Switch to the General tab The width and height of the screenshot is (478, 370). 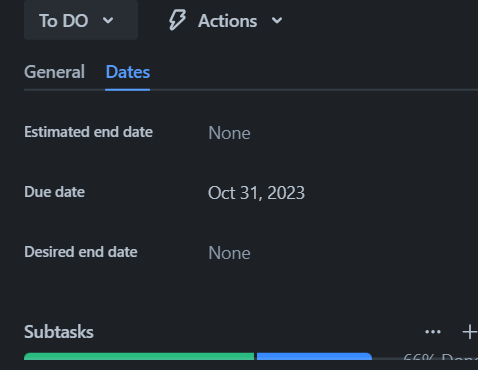pyautogui.click(x=54, y=72)
